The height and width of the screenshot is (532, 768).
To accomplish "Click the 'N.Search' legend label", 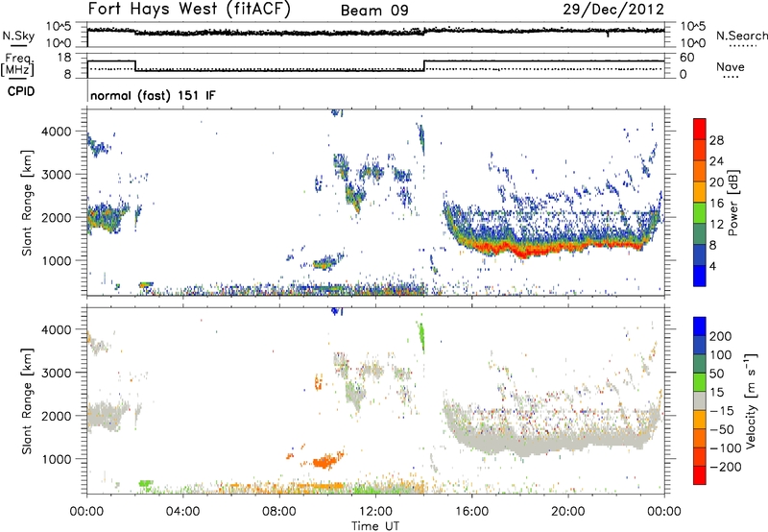I will tap(741, 36).
